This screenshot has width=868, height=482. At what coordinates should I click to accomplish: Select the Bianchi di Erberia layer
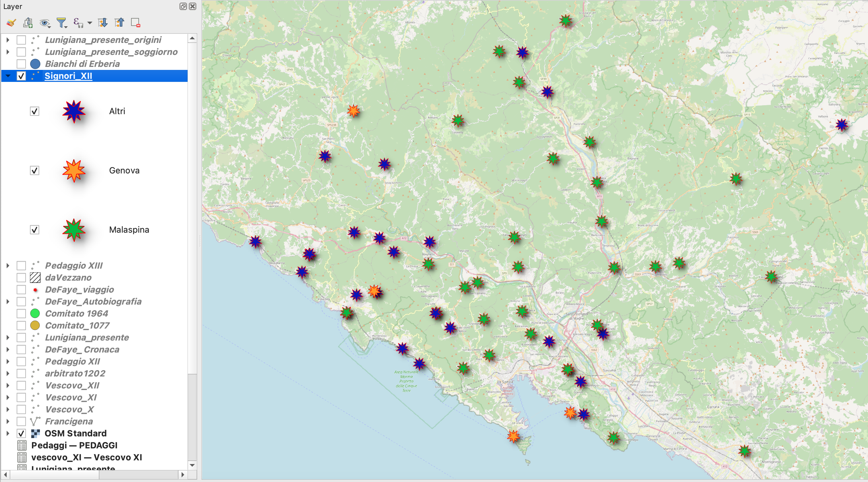click(x=82, y=64)
